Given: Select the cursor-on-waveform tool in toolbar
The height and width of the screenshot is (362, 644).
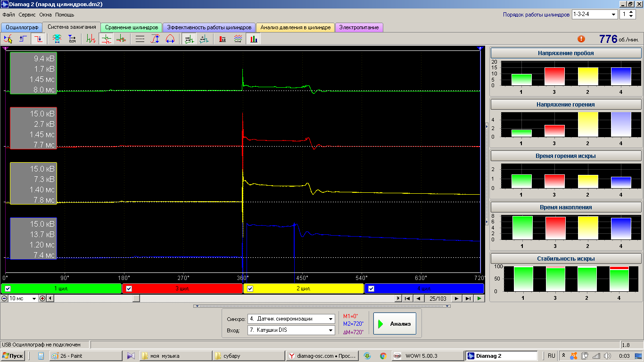Looking at the screenshot, I should 8,39.
